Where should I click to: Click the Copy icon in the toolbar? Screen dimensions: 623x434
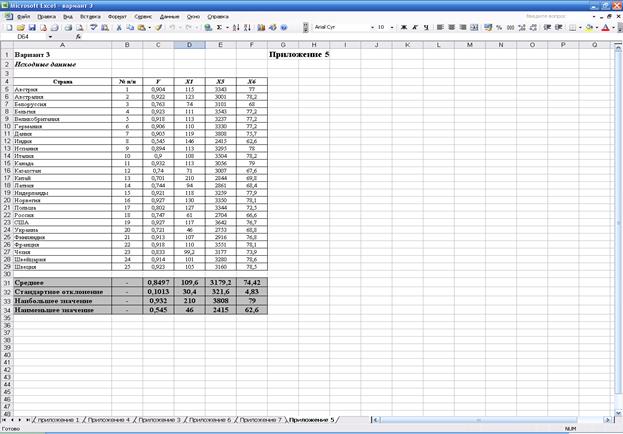[130, 27]
